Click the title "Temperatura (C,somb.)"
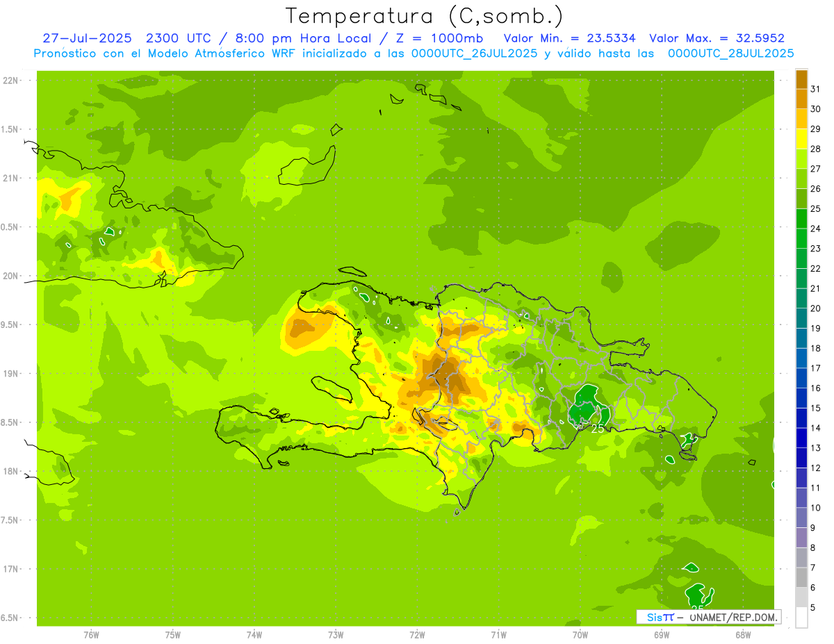The width and height of the screenshot is (834, 644). (424, 16)
